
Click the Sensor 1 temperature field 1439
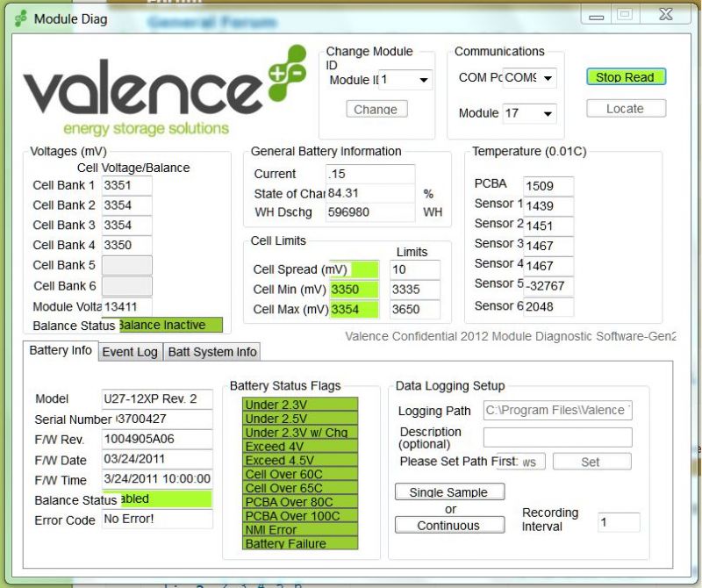(x=548, y=206)
